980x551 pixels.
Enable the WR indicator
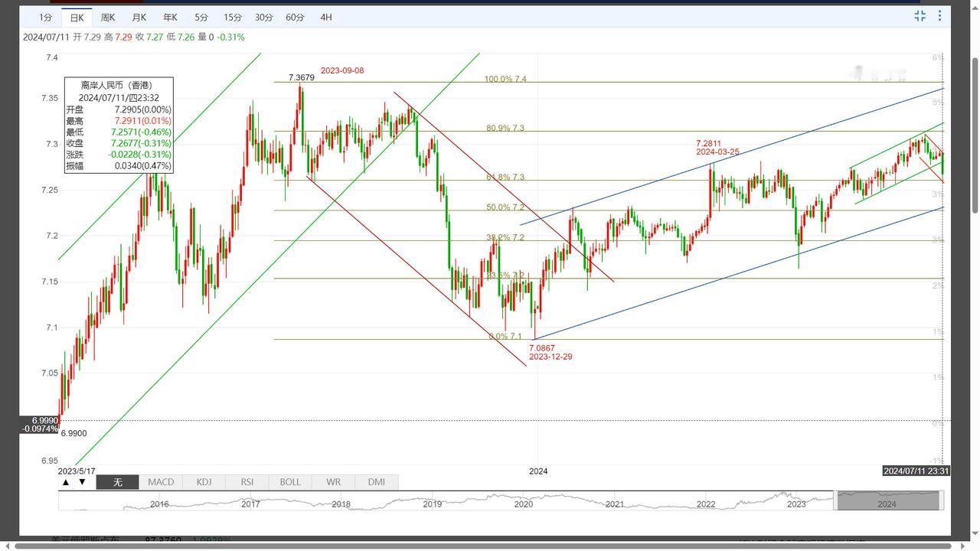(x=333, y=482)
